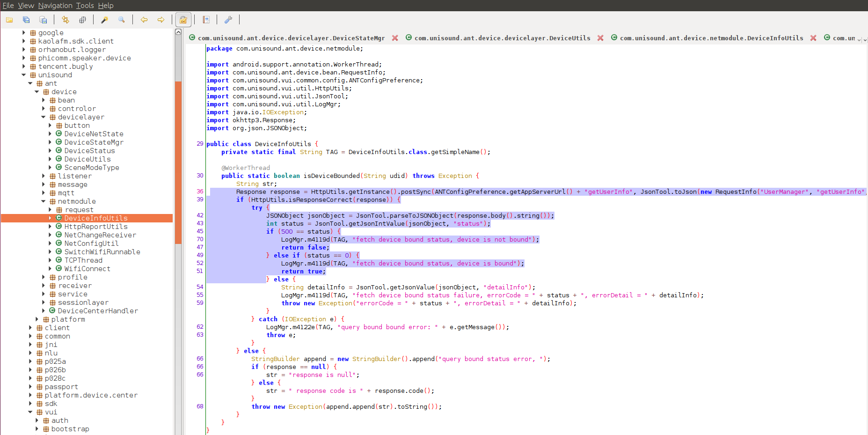Open the Navigation menu
This screenshot has height=435, width=868.
point(55,6)
